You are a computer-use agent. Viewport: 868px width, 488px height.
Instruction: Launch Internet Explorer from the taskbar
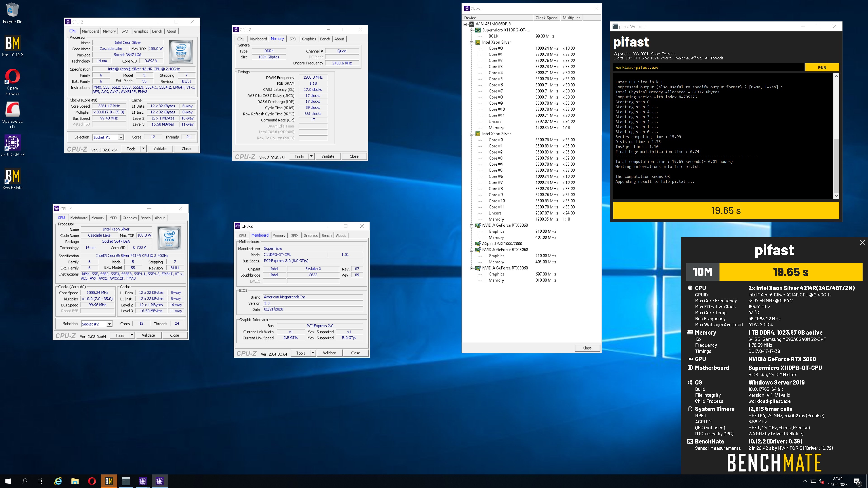(58, 481)
